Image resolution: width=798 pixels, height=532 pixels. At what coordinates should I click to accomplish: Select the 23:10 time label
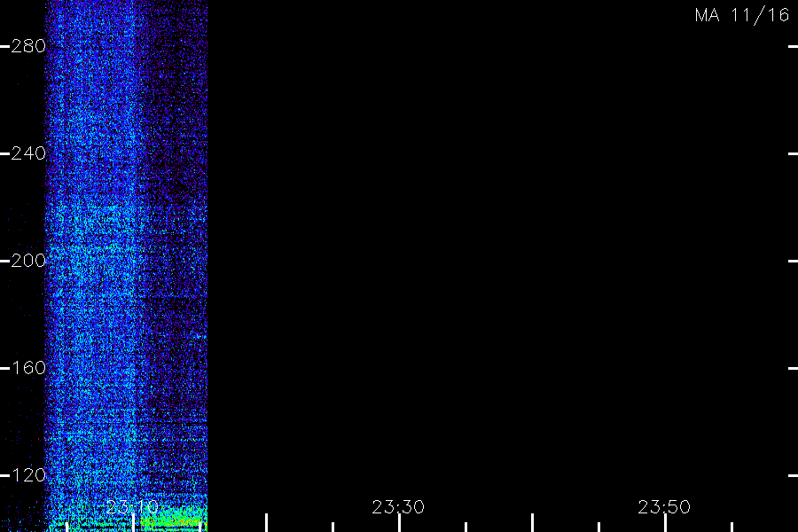[132, 507]
